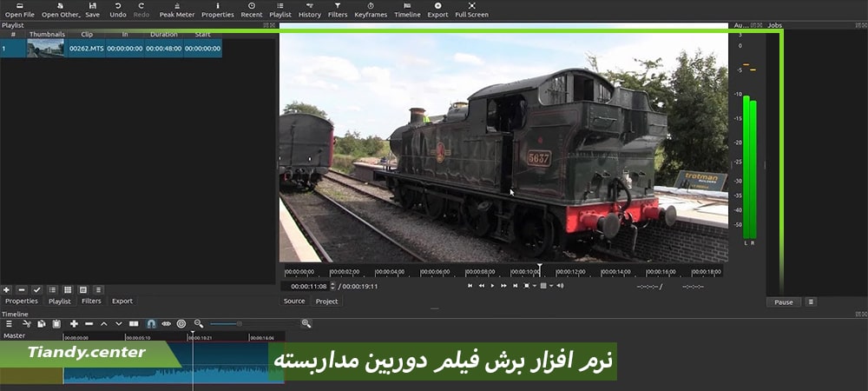The image size is (868, 391).
Task: Click the 00262.MTS clip name cell
Action: [x=86, y=48]
